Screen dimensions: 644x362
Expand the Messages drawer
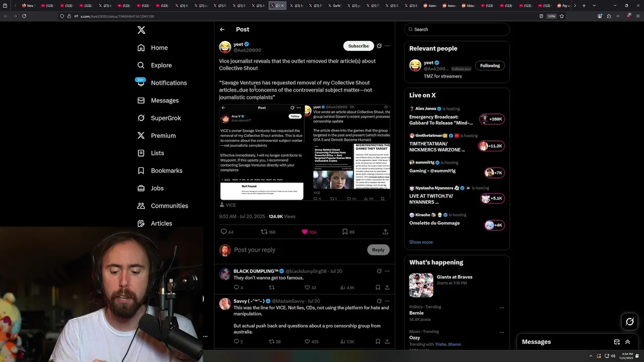tap(627, 342)
